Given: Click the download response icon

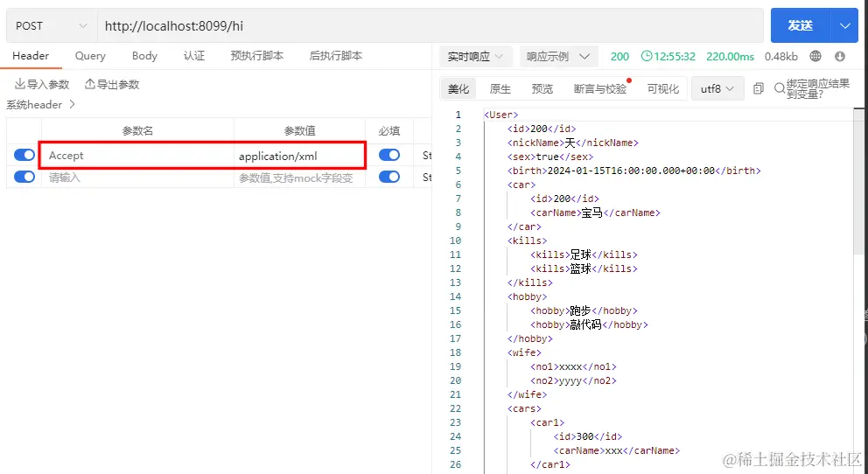Looking at the screenshot, I should point(840,56).
